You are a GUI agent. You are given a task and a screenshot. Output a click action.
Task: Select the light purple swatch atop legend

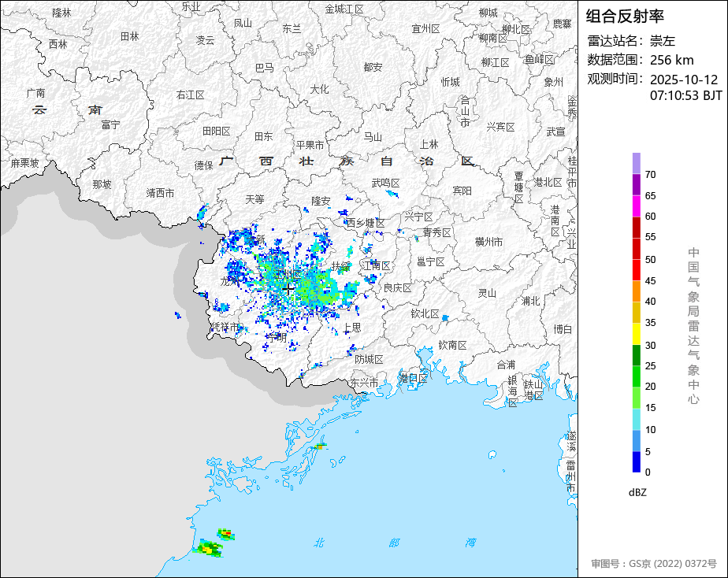[x=636, y=163]
